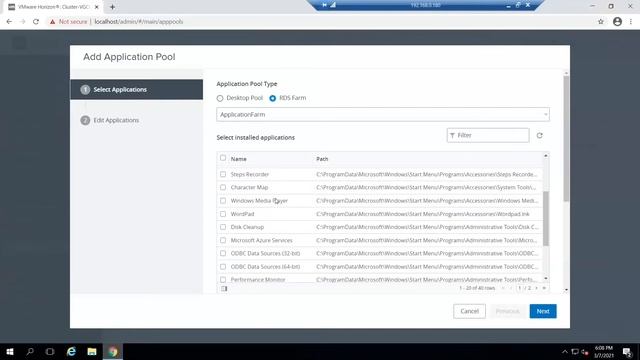Open Windows search on the taskbar
The width and height of the screenshot is (640, 360).
pos(30,351)
